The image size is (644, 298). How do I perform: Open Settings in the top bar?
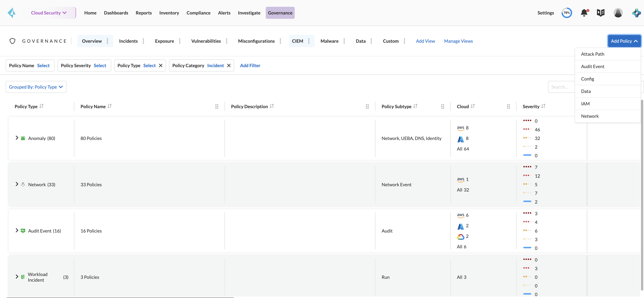(x=546, y=13)
